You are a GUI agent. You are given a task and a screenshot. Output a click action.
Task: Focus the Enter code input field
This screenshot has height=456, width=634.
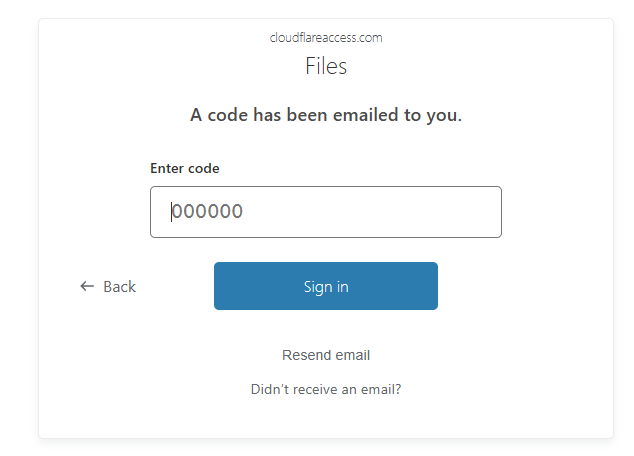coord(326,212)
